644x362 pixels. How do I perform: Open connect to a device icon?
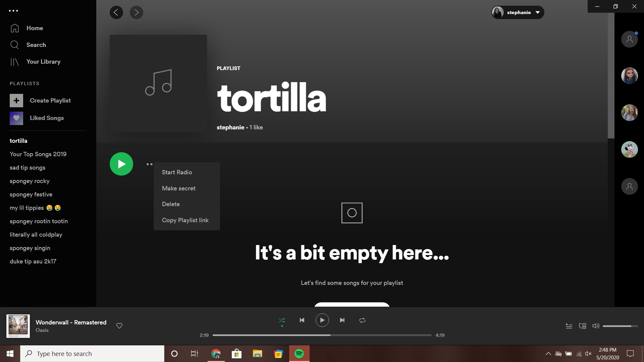(582, 326)
